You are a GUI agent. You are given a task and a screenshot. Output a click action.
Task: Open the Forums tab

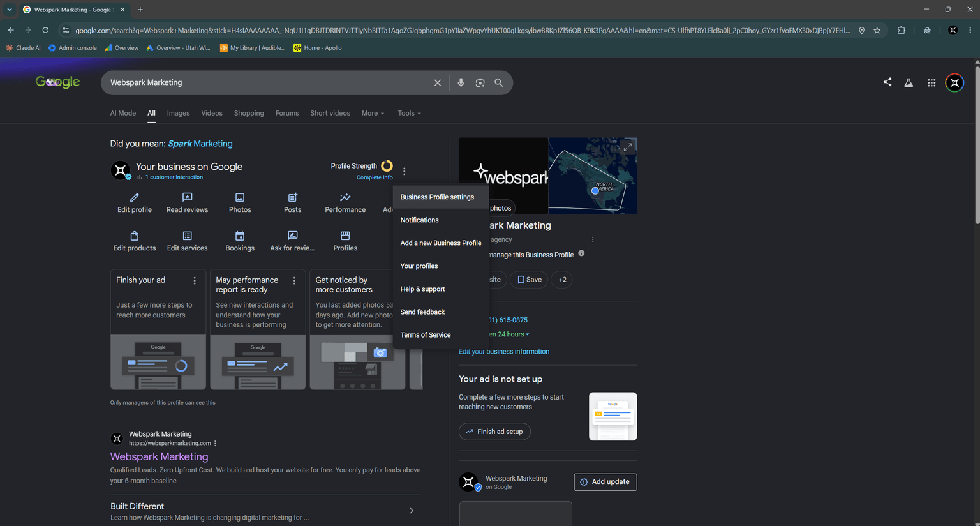point(287,113)
